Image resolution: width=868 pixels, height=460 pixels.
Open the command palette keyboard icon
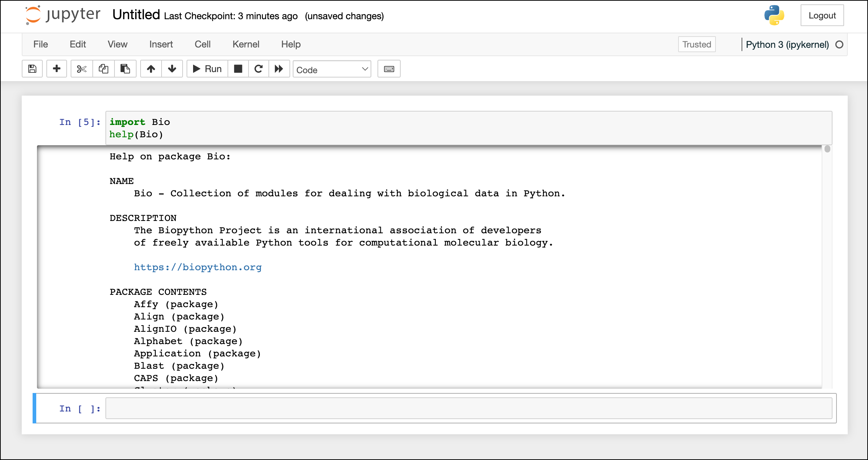(389, 69)
